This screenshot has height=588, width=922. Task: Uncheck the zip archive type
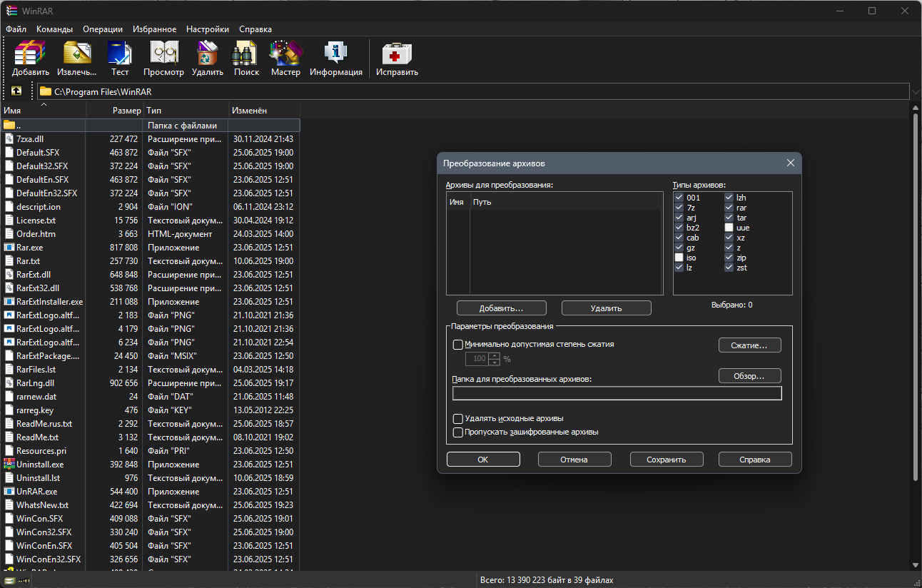[x=729, y=258]
